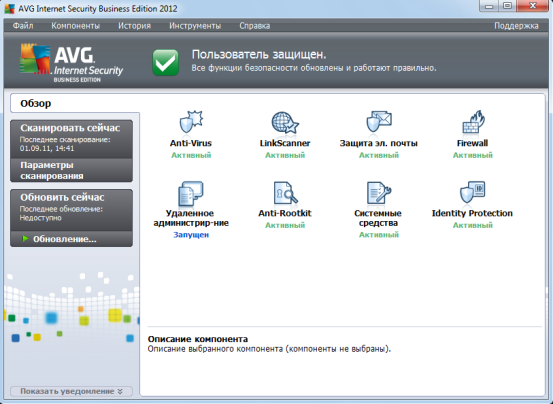Click the AVG title bar application icon
The width and height of the screenshot is (553, 404).
pos(10,8)
